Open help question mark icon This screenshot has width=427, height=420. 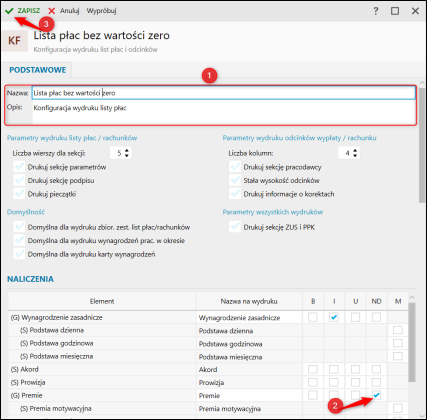376,11
